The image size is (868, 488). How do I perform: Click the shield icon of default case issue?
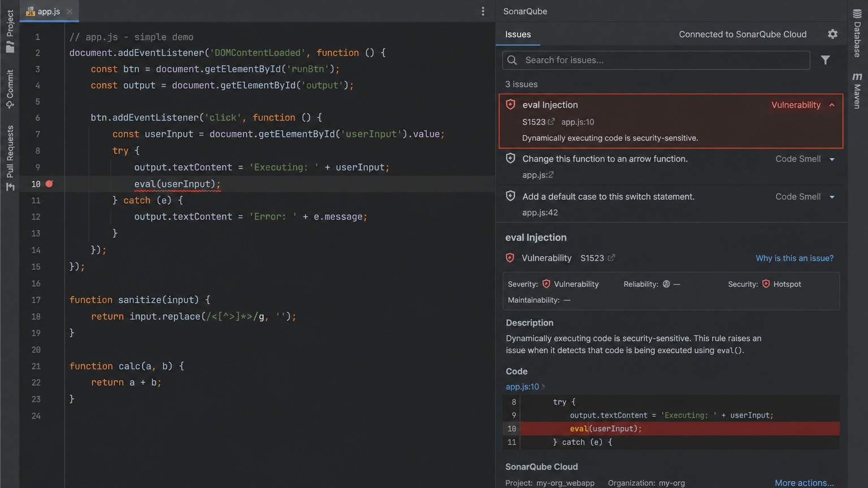point(510,196)
